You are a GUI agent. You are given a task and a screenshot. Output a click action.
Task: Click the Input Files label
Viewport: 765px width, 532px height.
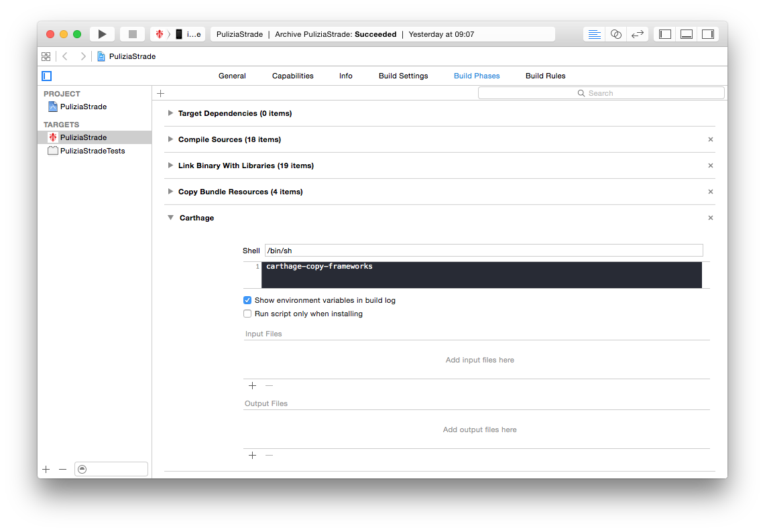[x=263, y=334]
